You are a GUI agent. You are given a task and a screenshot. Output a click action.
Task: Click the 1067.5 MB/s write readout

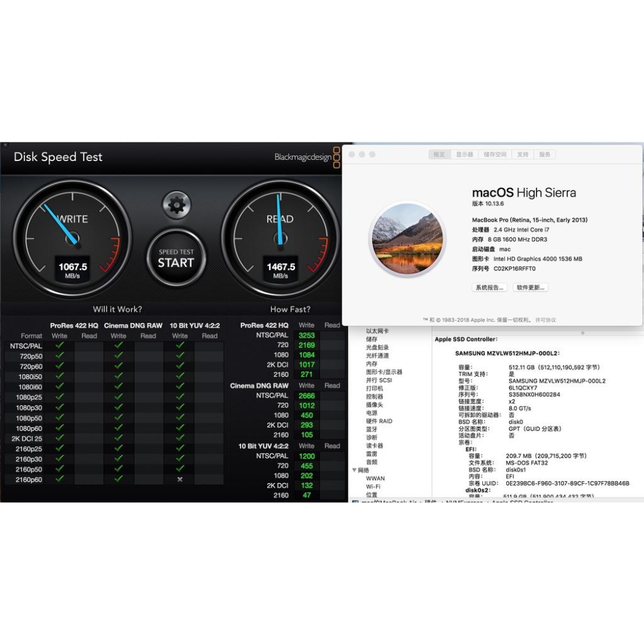tap(73, 270)
